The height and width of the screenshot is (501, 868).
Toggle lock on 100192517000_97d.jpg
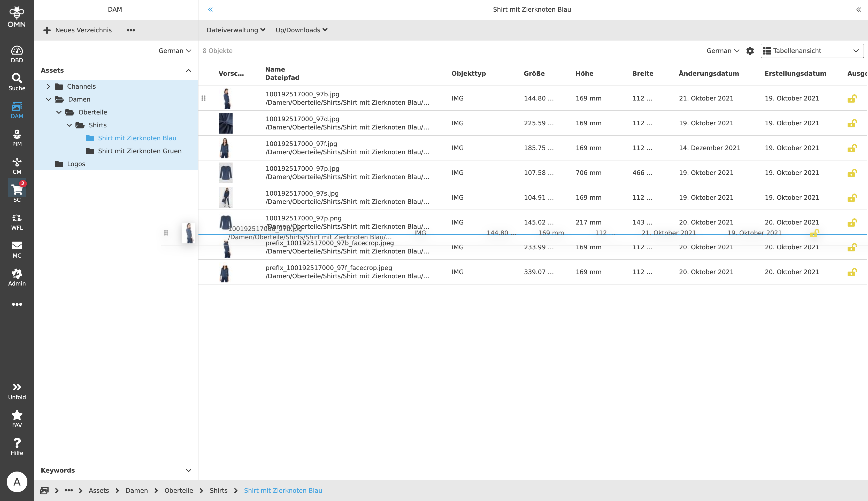click(x=851, y=123)
